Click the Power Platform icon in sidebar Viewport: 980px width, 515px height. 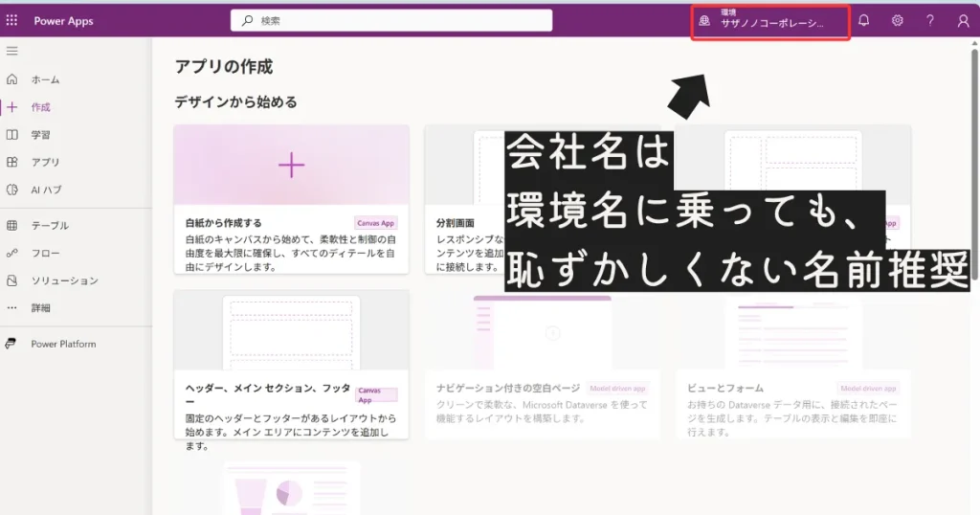click(12, 344)
